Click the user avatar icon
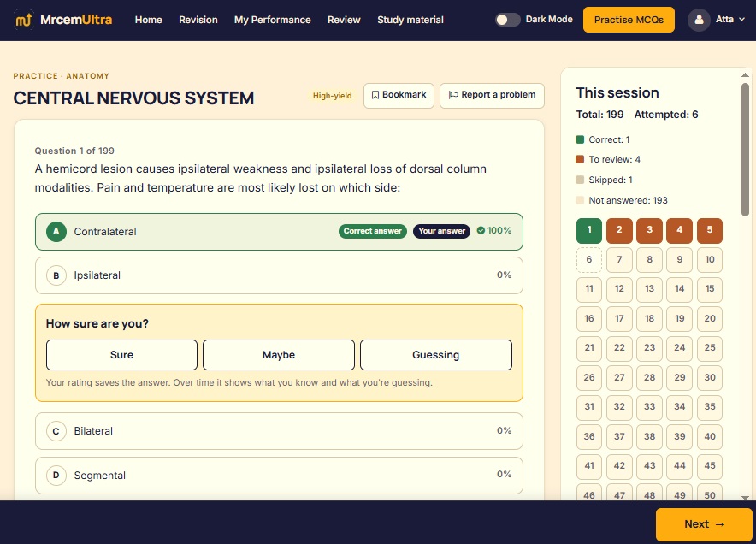 699,20
